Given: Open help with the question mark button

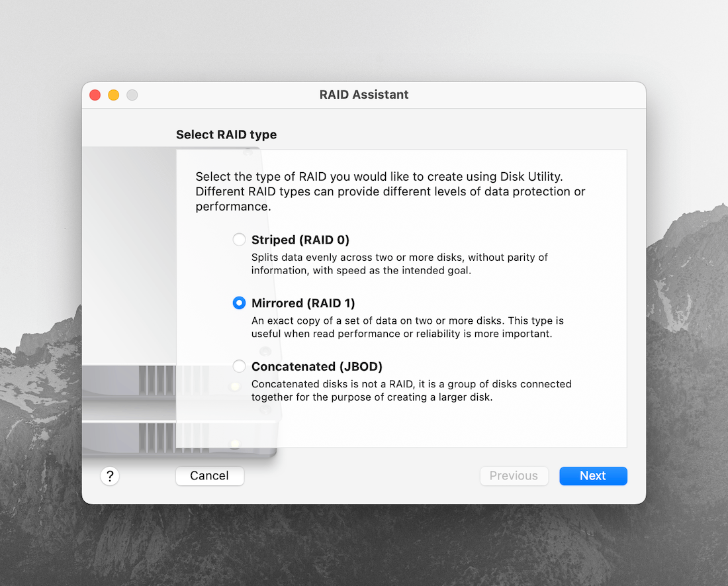Looking at the screenshot, I should tap(110, 476).
